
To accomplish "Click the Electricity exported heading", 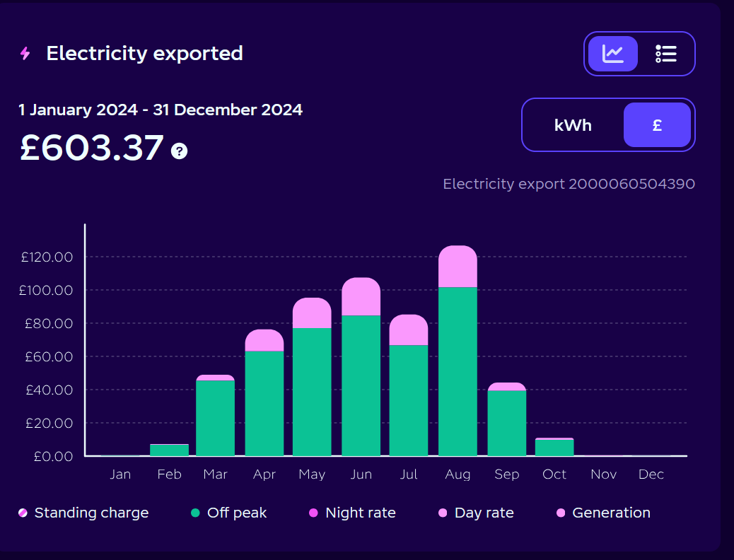I will [144, 54].
